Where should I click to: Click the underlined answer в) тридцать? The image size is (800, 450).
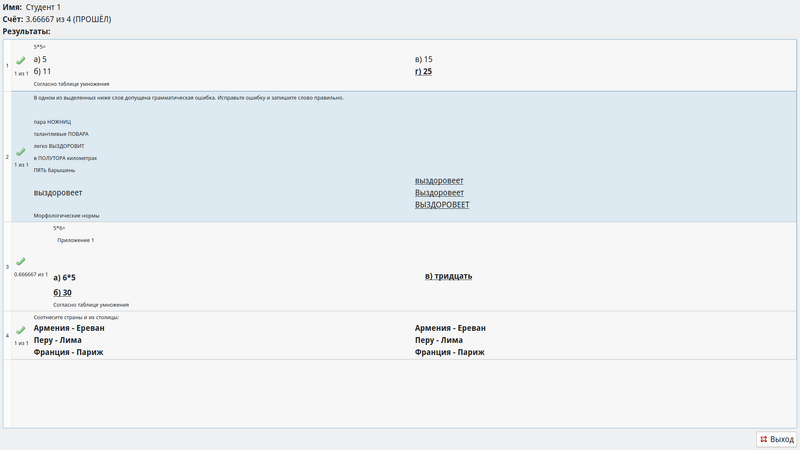448,276
